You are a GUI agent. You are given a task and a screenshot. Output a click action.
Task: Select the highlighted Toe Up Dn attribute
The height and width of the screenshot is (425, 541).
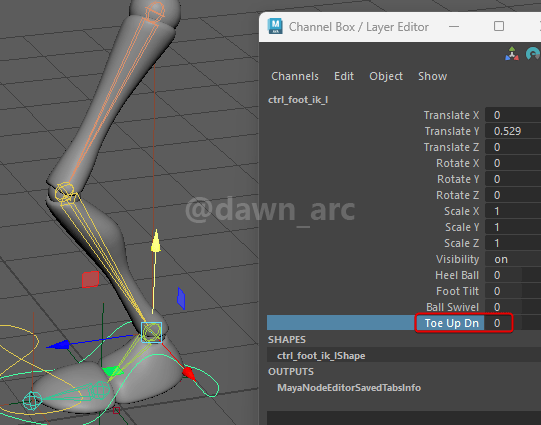tap(452, 323)
